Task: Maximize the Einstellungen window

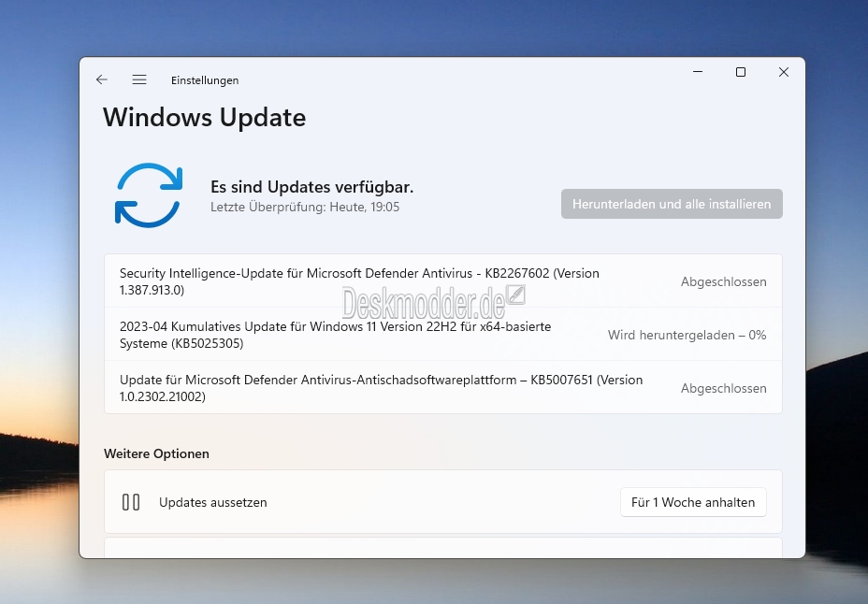Action: point(741,72)
